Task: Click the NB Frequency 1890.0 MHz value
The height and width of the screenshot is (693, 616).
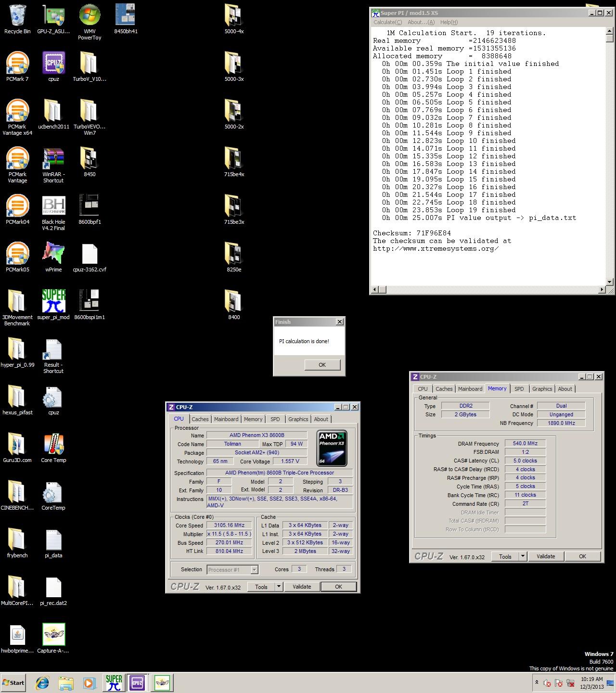Action: tap(561, 423)
